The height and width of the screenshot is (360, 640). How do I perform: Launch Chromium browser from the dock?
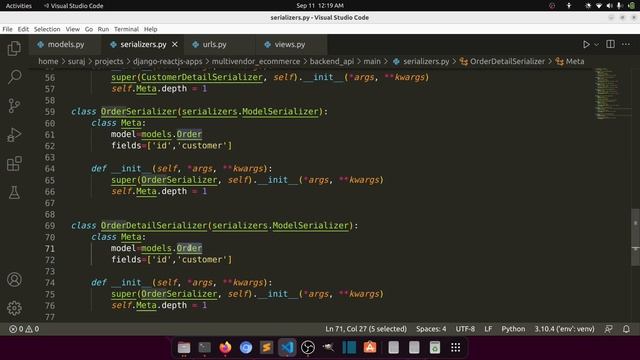tap(246, 347)
